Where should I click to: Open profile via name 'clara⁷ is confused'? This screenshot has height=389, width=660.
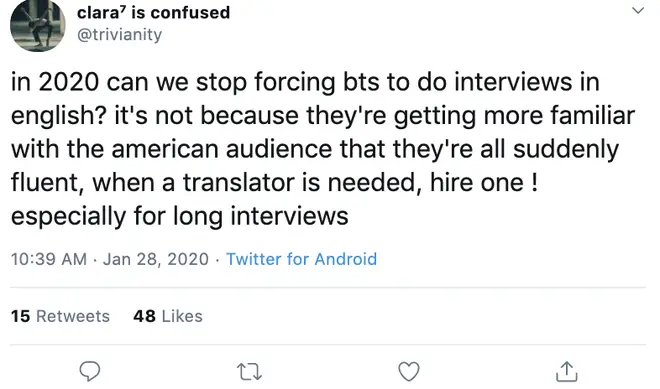pos(153,13)
